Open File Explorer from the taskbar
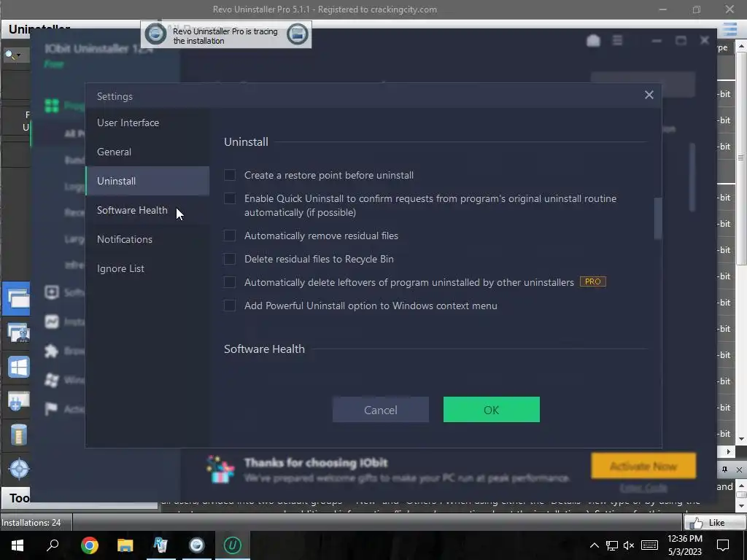The height and width of the screenshot is (560, 747). tap(125, 545)
